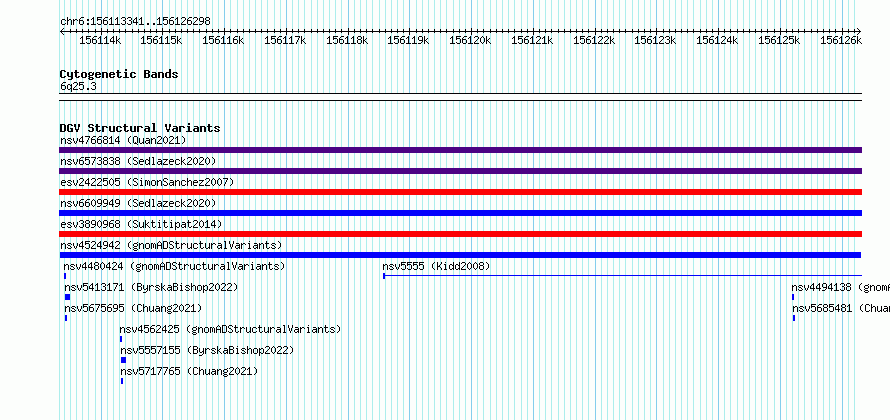Click the nsv4766814 (Quan2021) variant label
890x420 pixels.
coord(123,140)
